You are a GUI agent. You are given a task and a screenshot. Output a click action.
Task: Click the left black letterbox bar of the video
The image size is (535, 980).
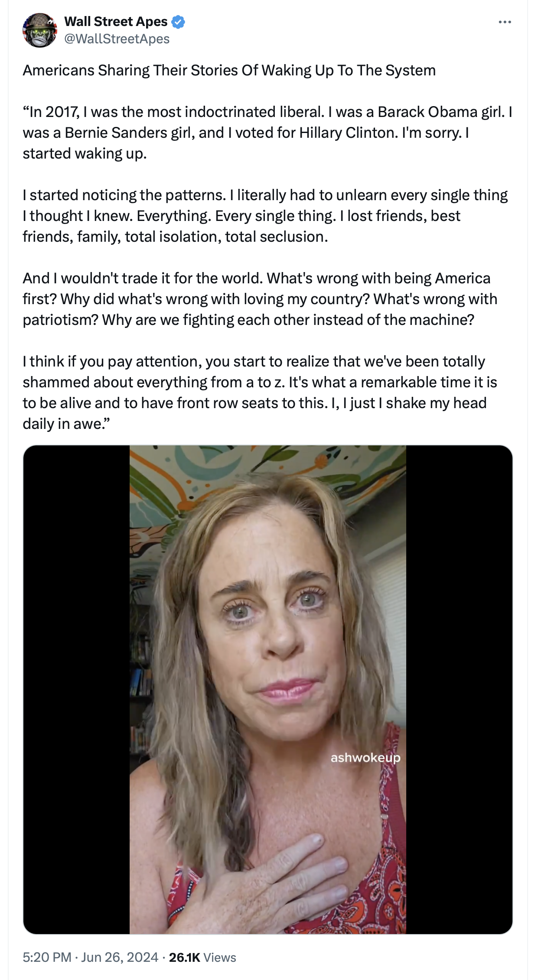coord(76,689)
